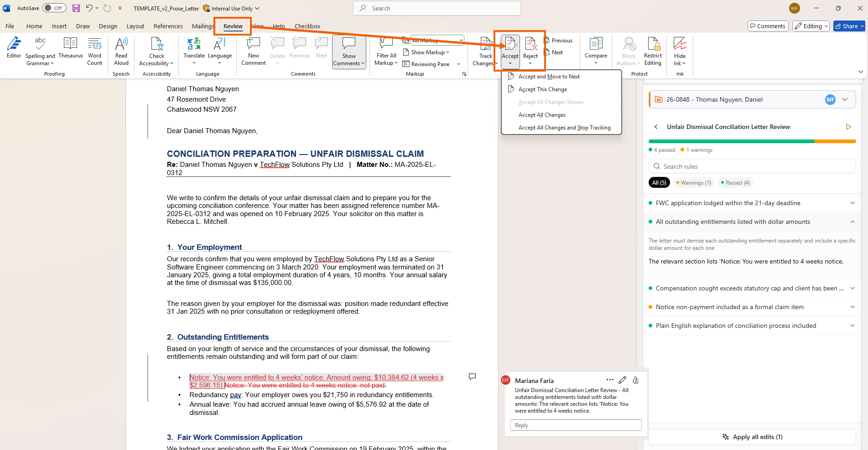This screenshot has height=450, width=868.
Task: Click the Search rules field
Action: tap(752, 166)
